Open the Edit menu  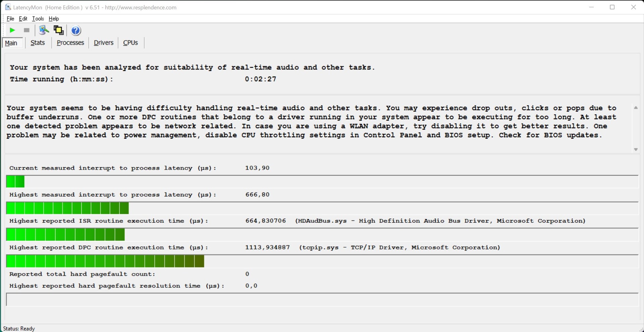click(23, 19)
